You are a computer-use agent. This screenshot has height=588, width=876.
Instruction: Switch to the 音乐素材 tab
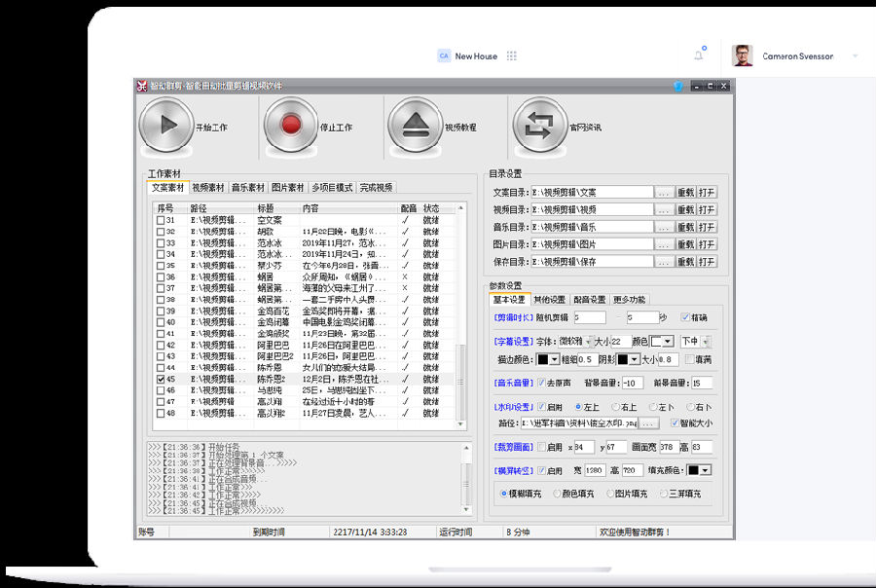[x=248, y=188]
